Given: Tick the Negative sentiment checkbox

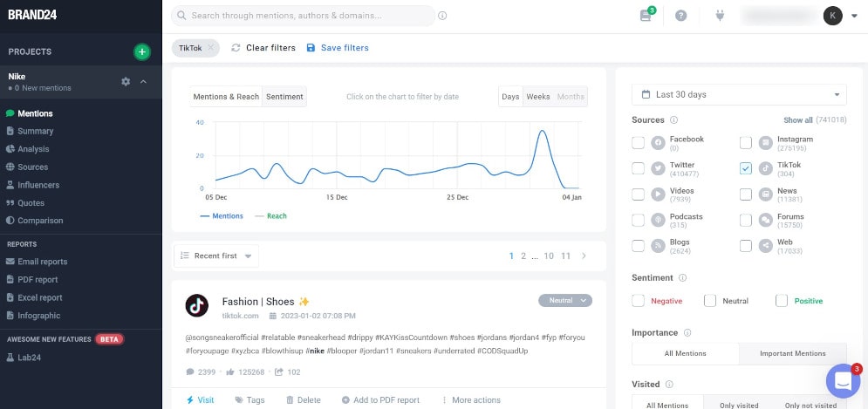Looking at the screenshot, I should (x=639, y=301).
